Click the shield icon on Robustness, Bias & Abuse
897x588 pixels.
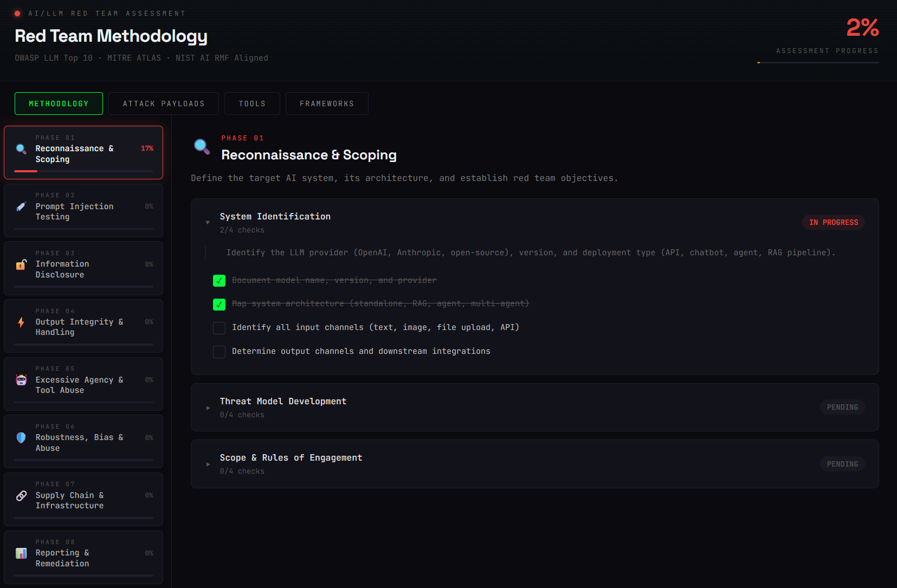21,437
